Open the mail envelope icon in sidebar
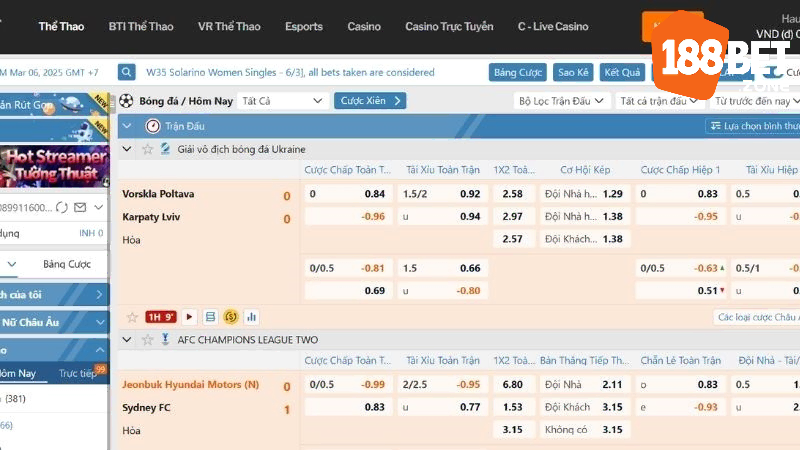 pos(80,207)
